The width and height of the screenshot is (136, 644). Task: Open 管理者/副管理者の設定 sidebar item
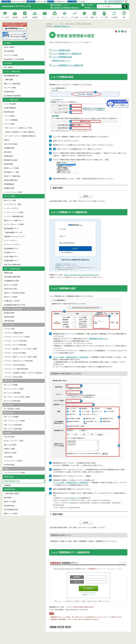click(x=24, y=481)
